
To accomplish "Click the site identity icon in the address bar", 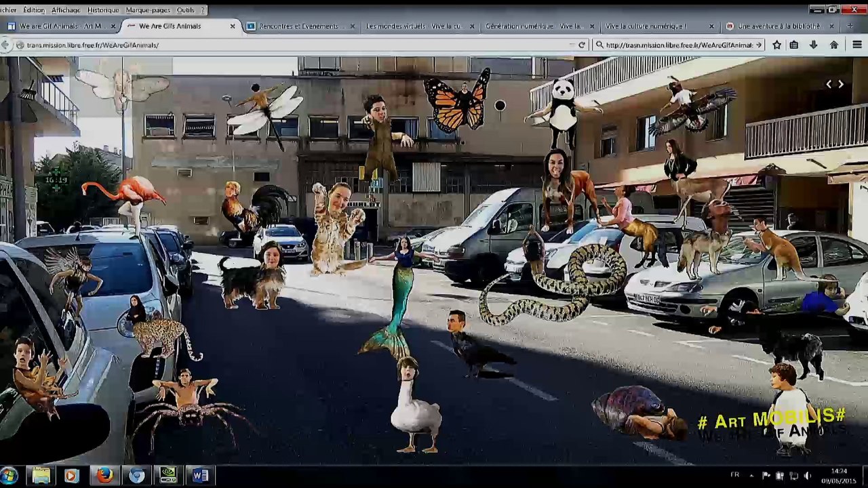I will click(20, 45).
